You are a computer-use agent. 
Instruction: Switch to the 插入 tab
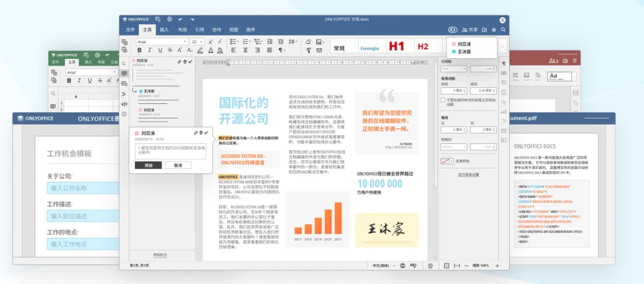click(x=164, y=29)
